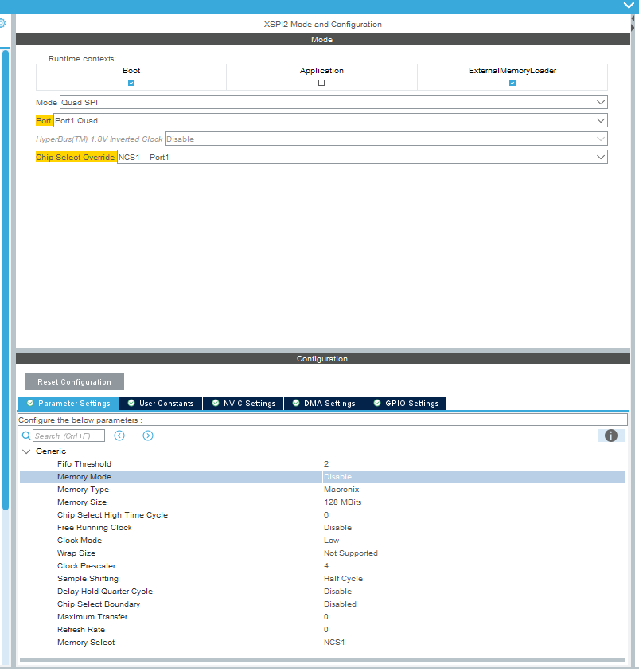This screenshot has width=639, height=672.
Task: Open the Chip Select Override dropdown
Action: [x=362, y=158]
